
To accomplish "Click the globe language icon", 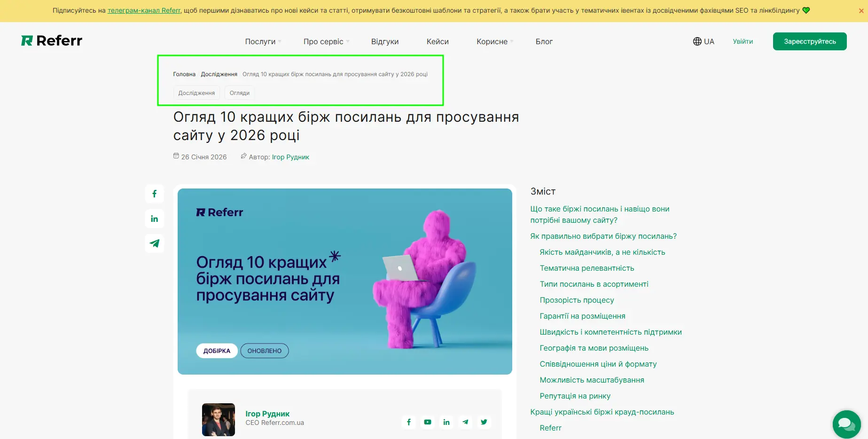I will coord(696,41).
